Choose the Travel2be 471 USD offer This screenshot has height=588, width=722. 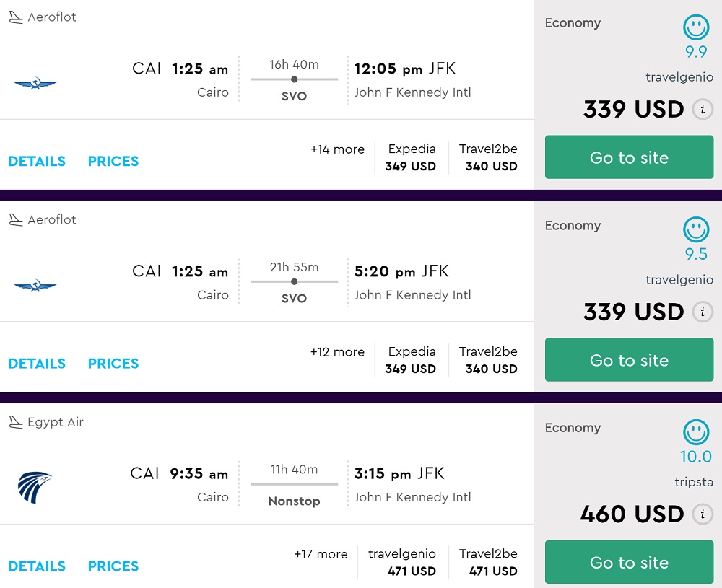point(488,562)
